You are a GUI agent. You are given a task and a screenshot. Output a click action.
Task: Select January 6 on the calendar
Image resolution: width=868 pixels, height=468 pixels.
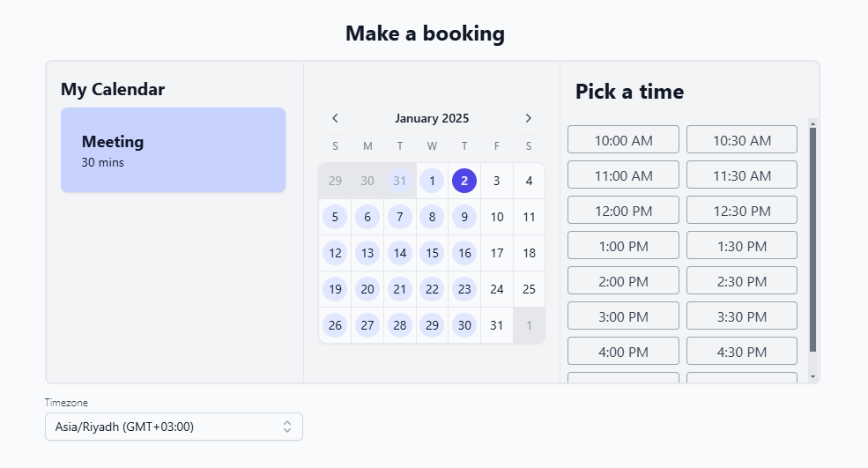367,217
